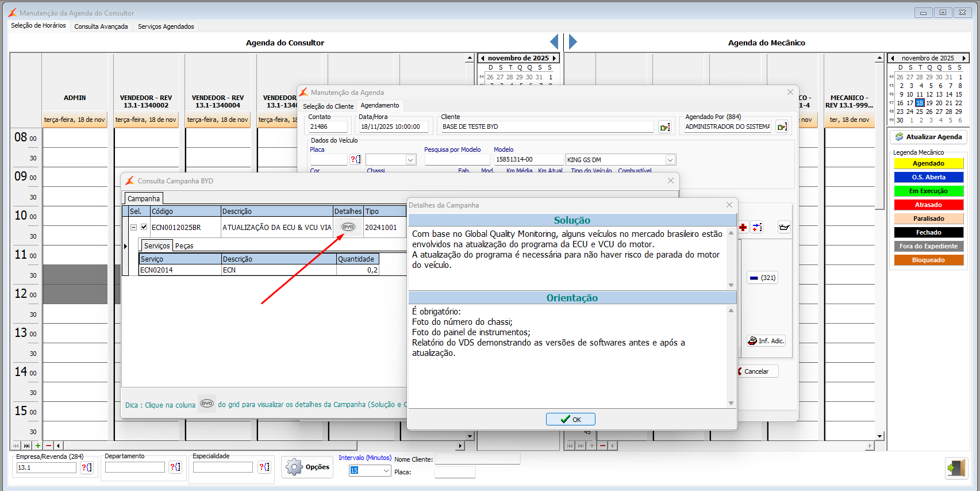This screenshot has height=491, width=980.
Task: Open the lookup icon beside ADMINISTRADOR DO SISTEMA
Action: (x=782, y=127)
